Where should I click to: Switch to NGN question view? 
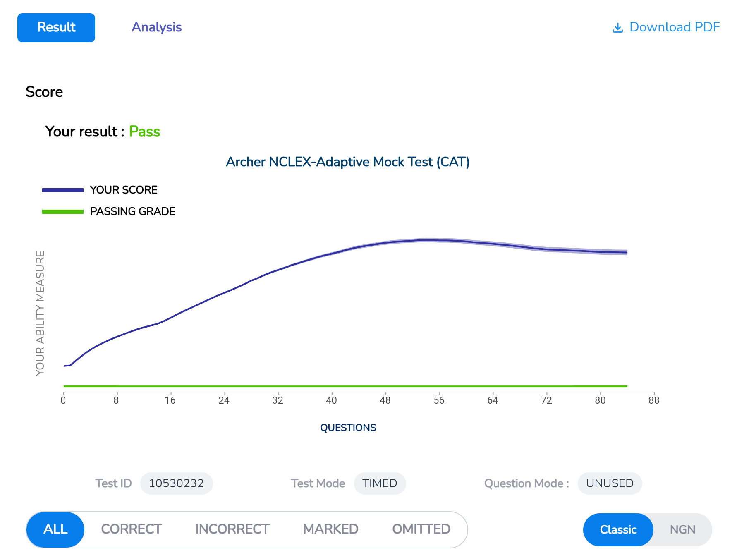tap(682, 530)
